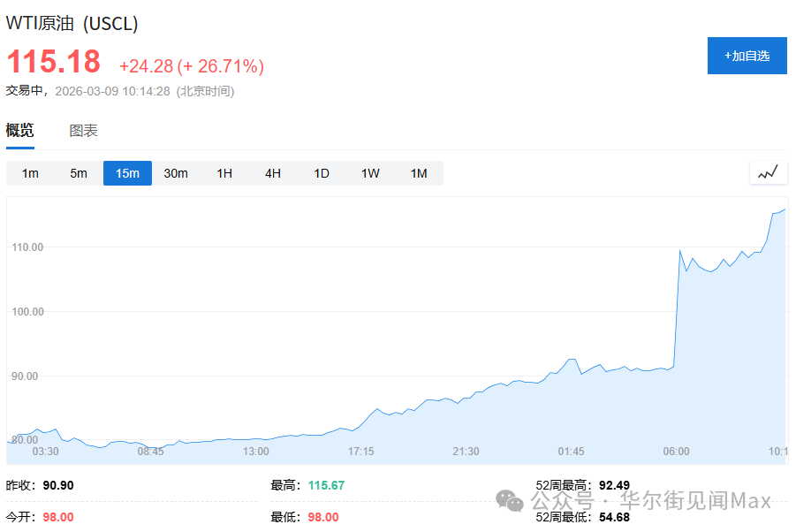796x532 pixels.
Task: Select the 1D daily view
Action: point(321,173)
